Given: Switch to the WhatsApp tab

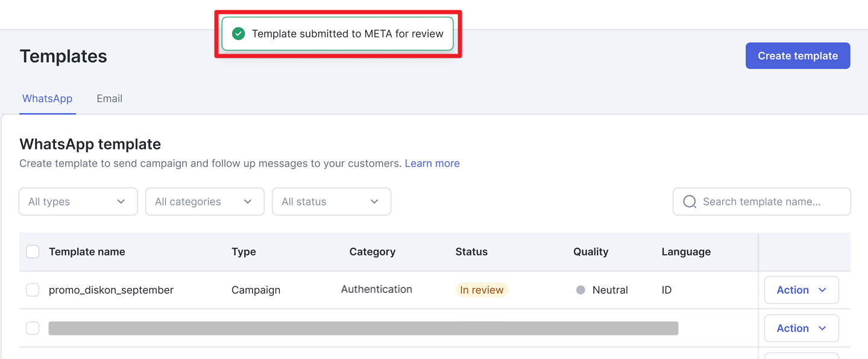Looking at the screenshot, I should click(47, 99).
